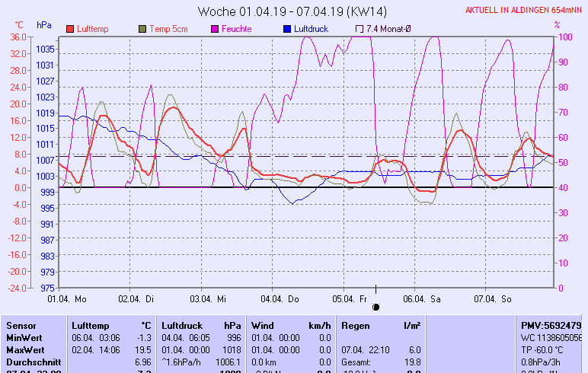
Task: Toggle the 7.4 Monat-Ø legend box
Action: [x=360, y=29]
